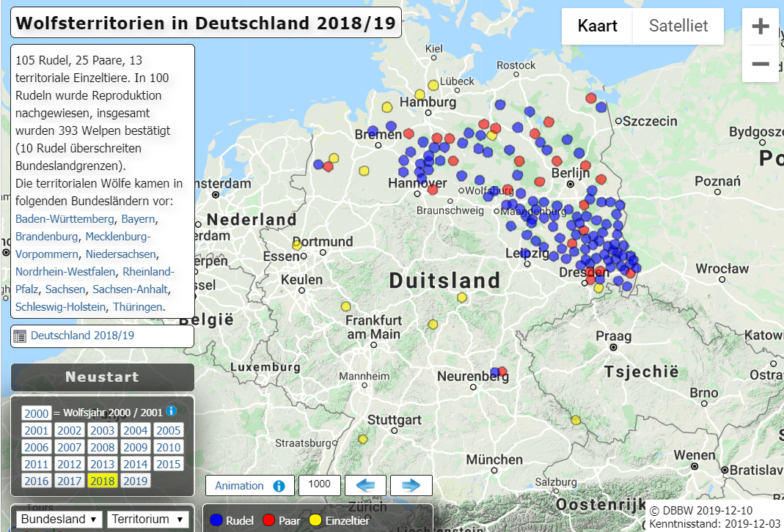Go to previous year with left arrow
This screenshot has width=784, height=532.
click(365, 485)
